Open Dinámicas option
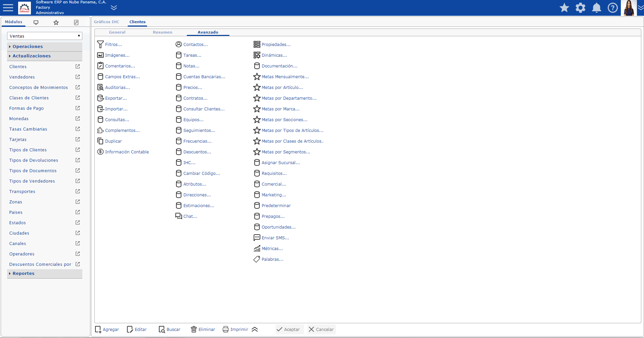644x338 pixels. [x=270, y=55]
